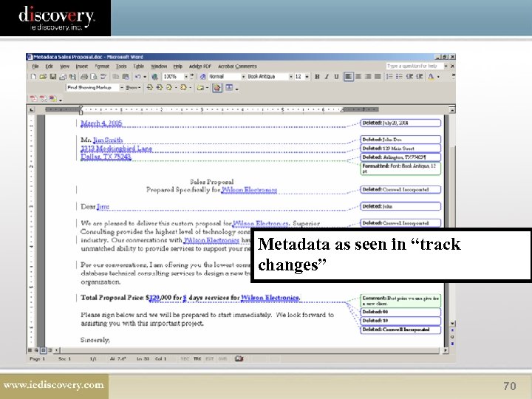The height and width of the screenshot is (399, 532).
Task: Toggle Center alignment
Action: [358, 77]
